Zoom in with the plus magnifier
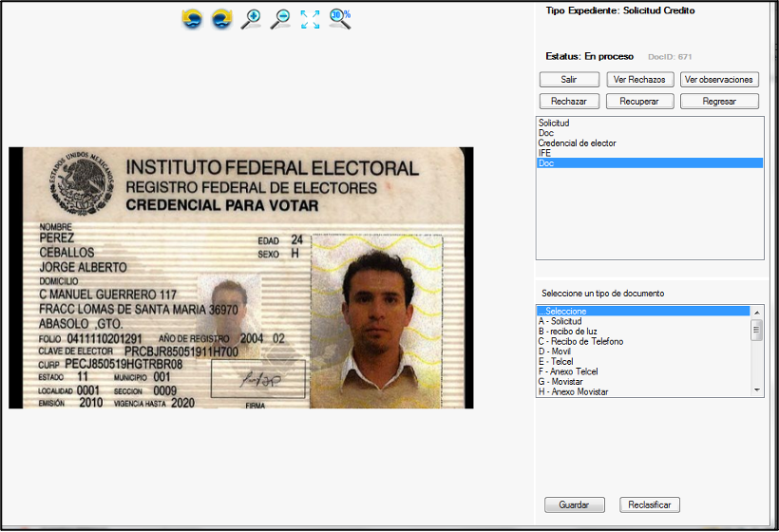Screen dimensions: 779x532 pyautogui.click(x=251, y=18)
